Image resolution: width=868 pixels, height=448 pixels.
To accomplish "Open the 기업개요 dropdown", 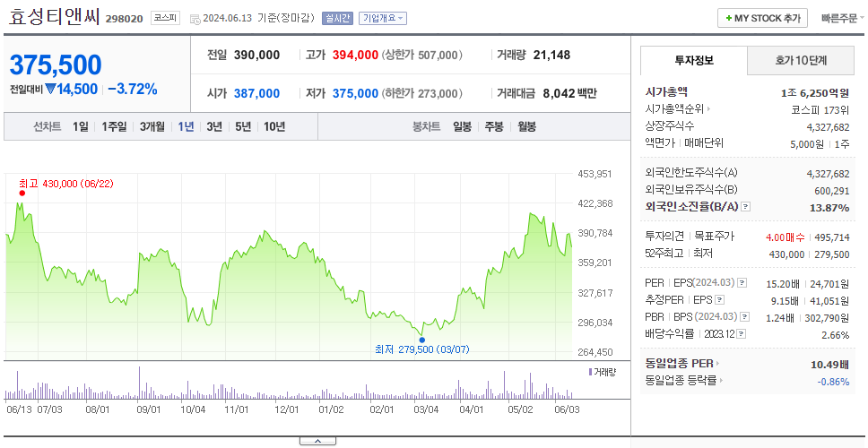I will point(383,18).
